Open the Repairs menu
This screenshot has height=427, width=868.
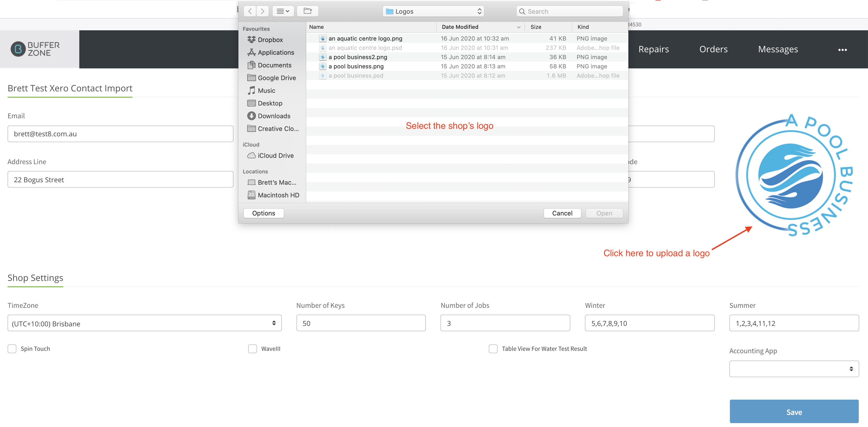click(x=653, y=49)
